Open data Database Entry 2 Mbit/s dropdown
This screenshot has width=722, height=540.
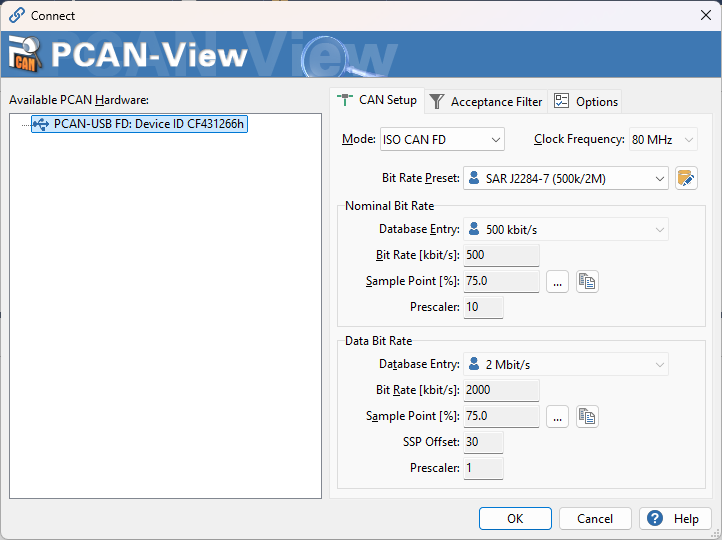(565, 365)
